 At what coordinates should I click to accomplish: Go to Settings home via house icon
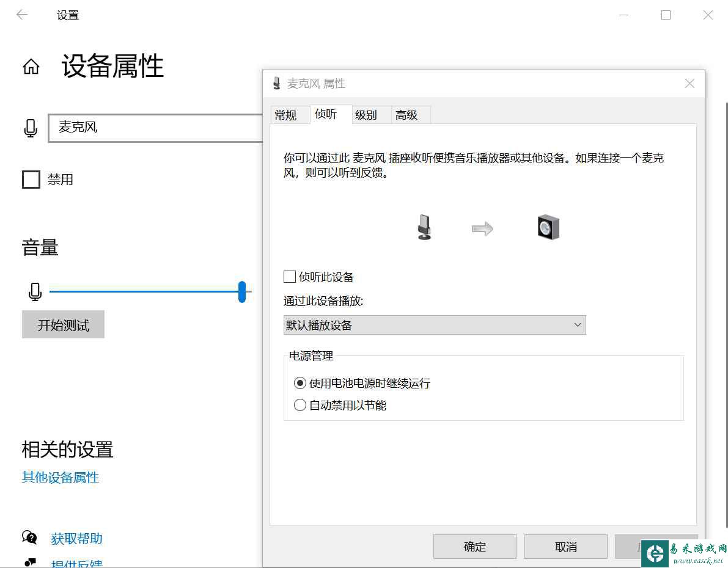pyautogui.click(x=31, y=67)
